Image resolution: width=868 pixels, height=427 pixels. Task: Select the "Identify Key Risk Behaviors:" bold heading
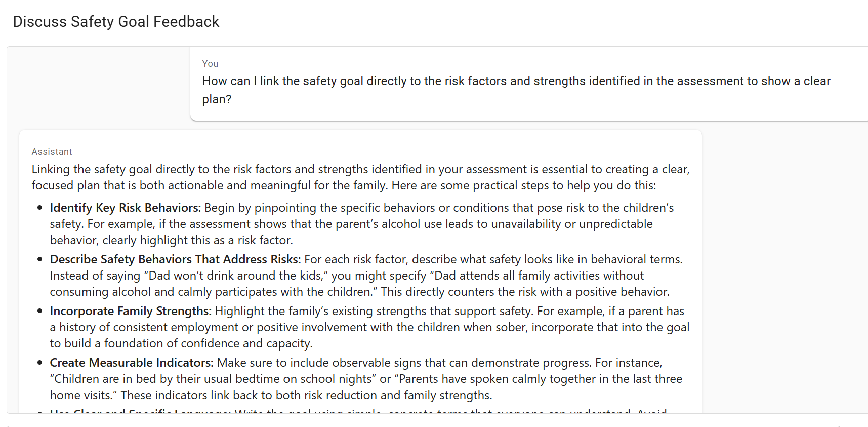pos(125,208)
